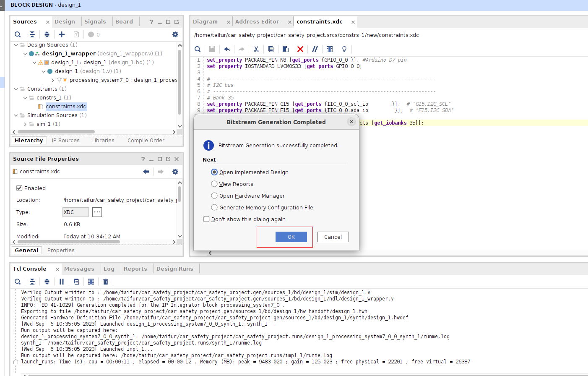
Task: Search the Tcl Console output
Action: [x=17, y=282]
